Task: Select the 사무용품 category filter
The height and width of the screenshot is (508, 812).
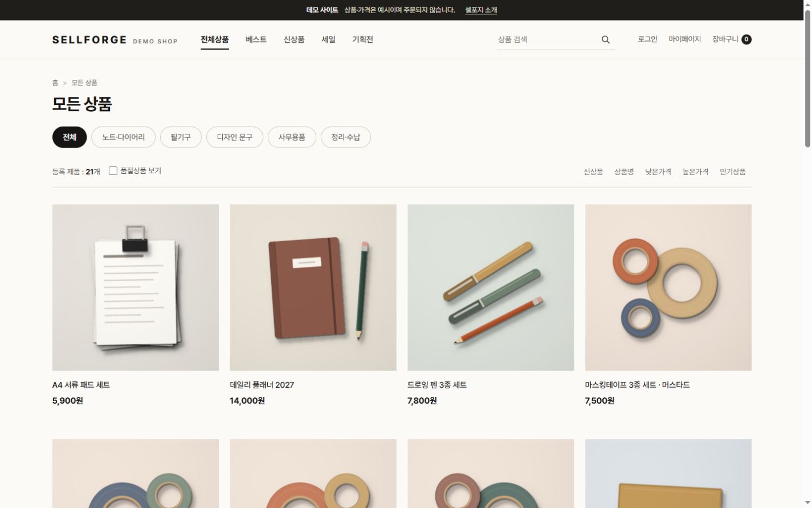Action: 292,137
